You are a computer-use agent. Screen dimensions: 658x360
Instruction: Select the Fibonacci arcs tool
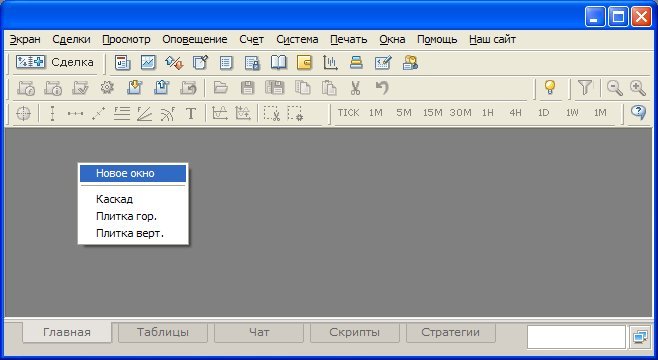point(167,113)
